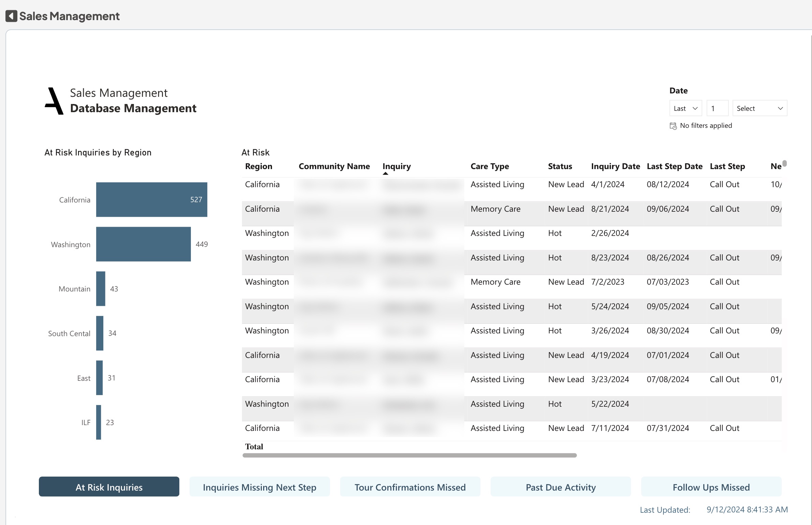
Task: Click the date number input field
Action: (x=717, y=108)
